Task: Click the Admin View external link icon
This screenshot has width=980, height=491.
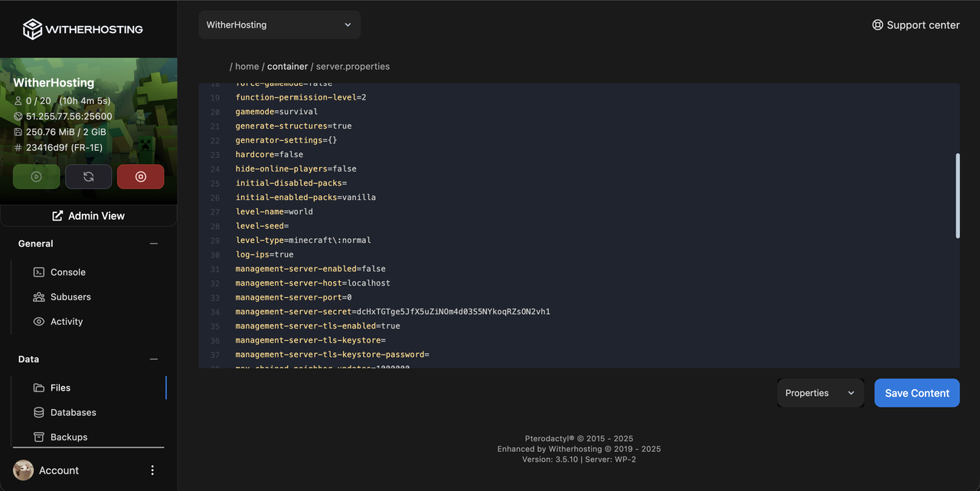Action: tap(57, 216)
